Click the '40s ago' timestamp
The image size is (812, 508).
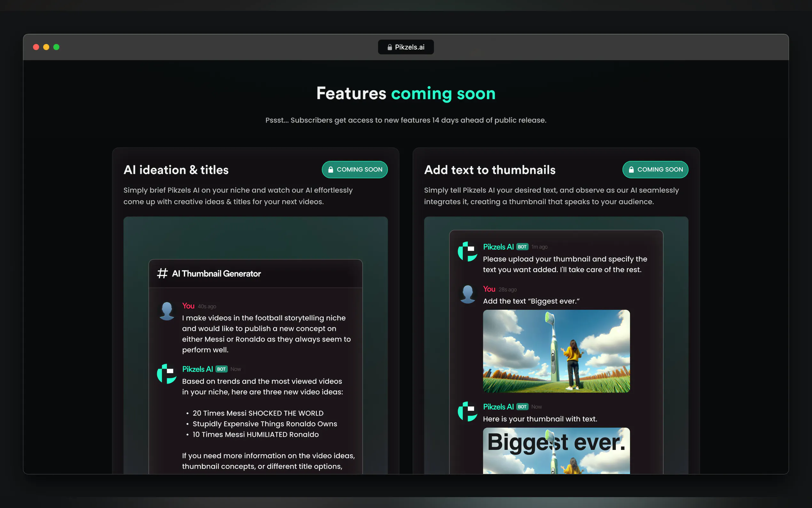[207, 306]
